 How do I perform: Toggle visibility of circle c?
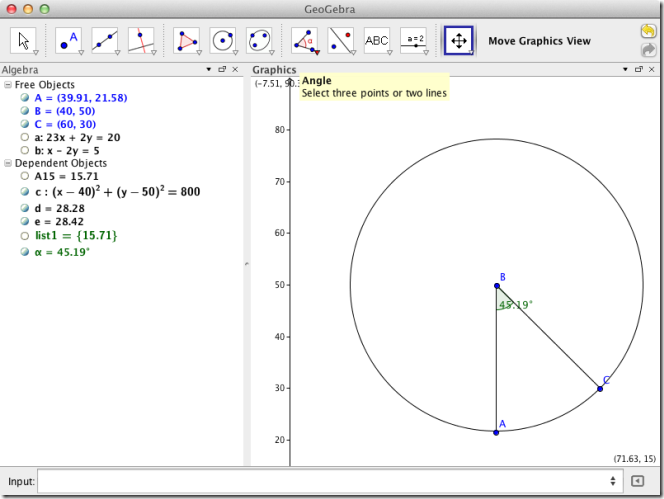[x=25, y=191]
